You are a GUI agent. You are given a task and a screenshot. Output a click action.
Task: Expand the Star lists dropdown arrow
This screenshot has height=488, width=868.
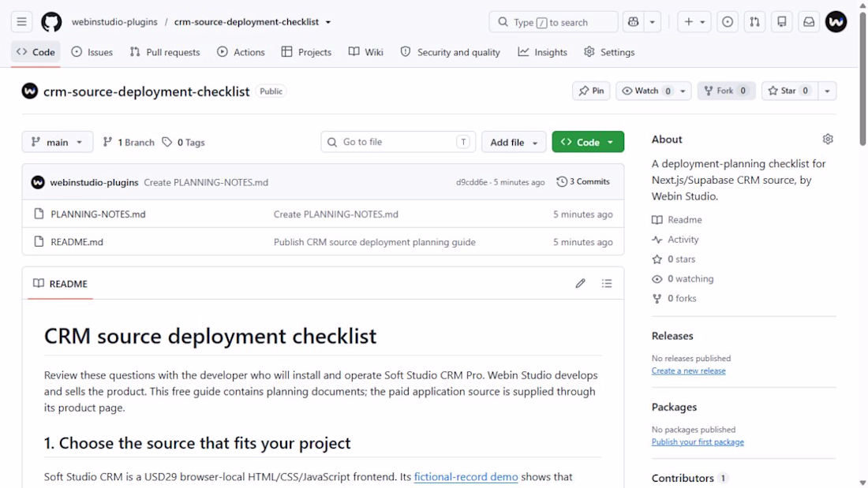[x=827, y=91]
